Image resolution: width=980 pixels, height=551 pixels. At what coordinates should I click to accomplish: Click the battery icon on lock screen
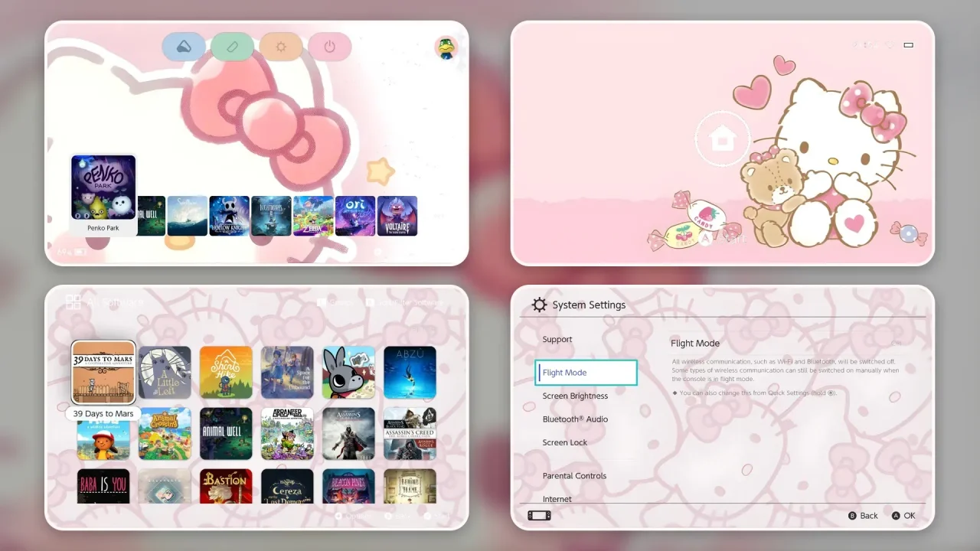click(x=909, y=45)
